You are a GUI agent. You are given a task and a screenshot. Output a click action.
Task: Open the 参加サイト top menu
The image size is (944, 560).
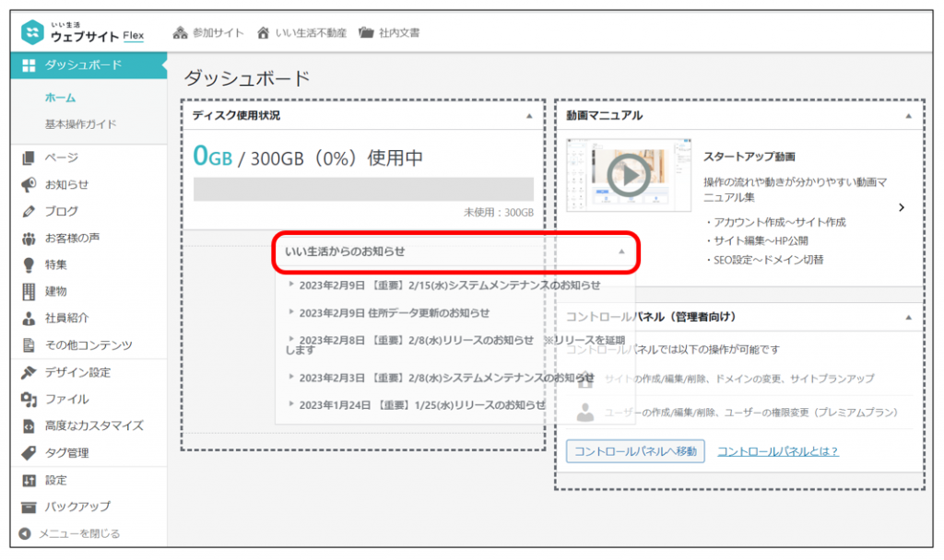(208, 32)
